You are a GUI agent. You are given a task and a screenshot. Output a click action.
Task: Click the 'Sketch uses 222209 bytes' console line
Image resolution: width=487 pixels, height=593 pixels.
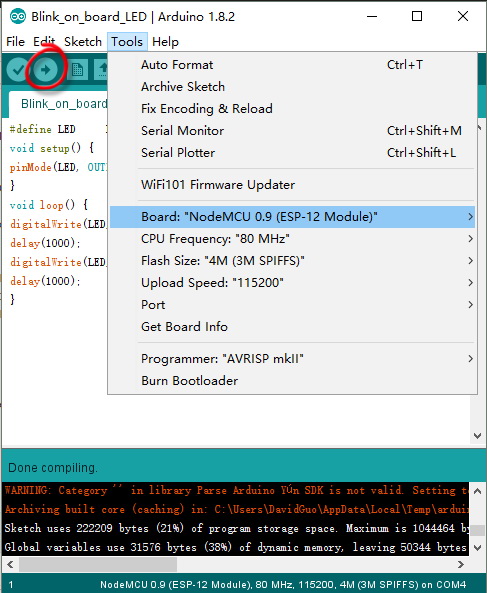coord(236,528)
